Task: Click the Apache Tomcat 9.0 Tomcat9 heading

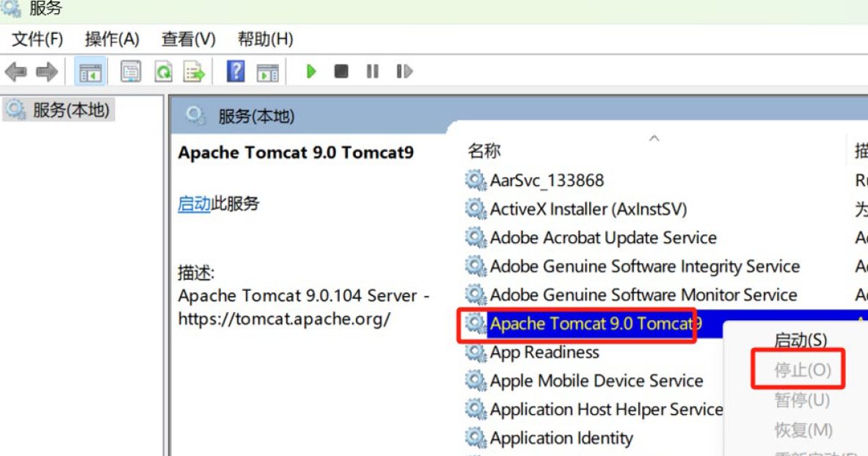Action: point(296,153)
